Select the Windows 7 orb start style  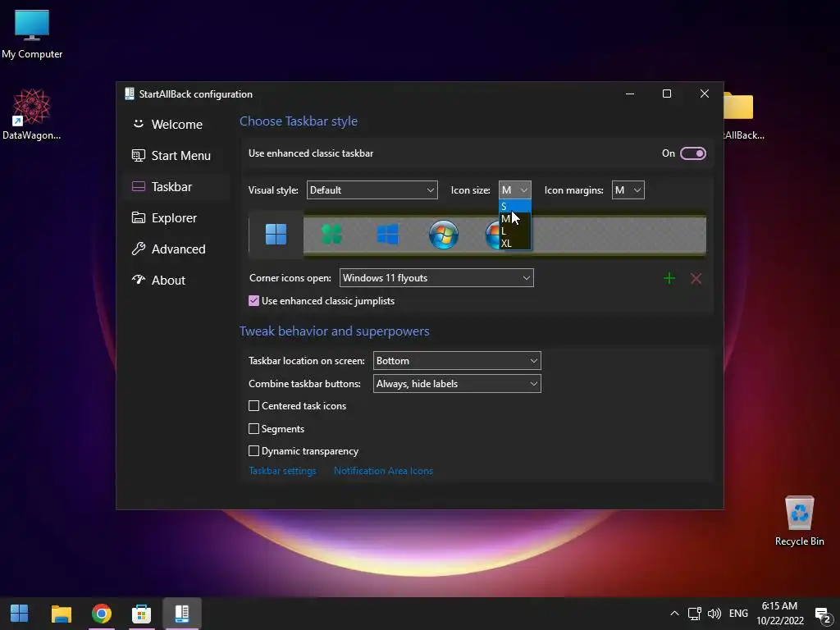(x=444, y=234)
